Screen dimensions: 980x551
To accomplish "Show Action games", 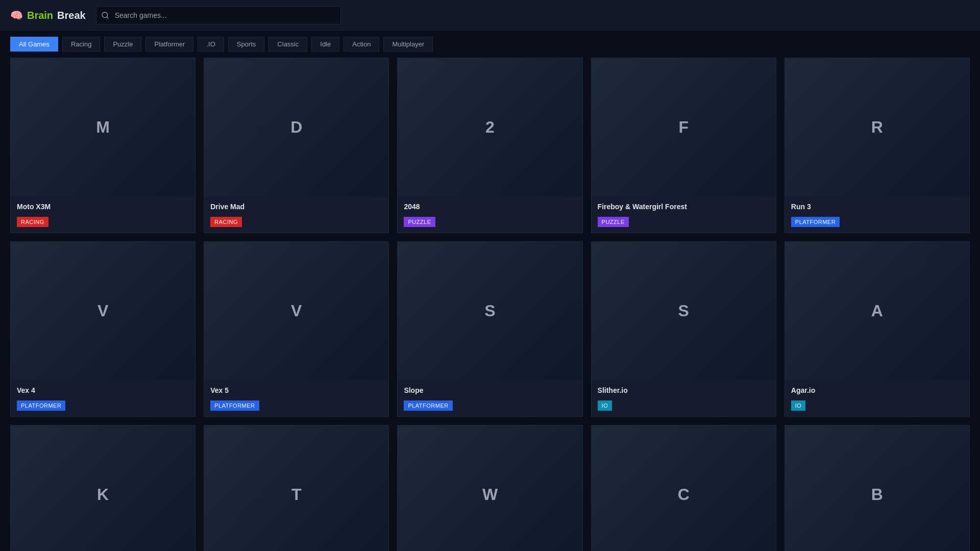I will coord(361,44).
